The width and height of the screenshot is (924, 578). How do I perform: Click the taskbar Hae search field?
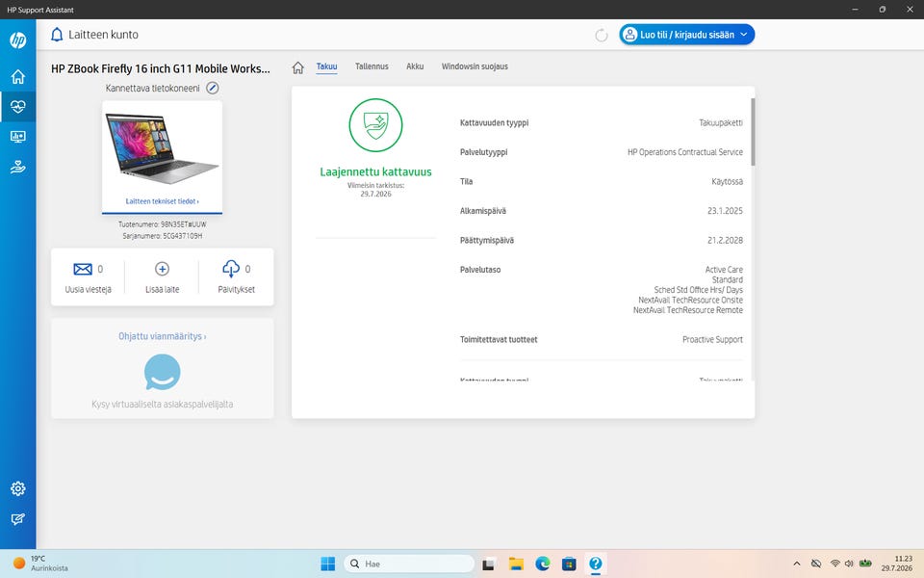(x=409, y=564)
